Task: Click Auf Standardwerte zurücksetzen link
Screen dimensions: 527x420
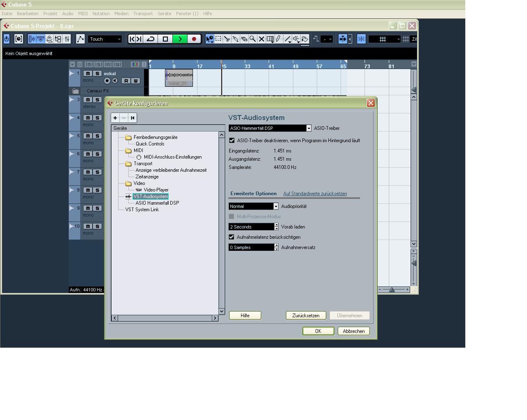Action: (315, 194)
